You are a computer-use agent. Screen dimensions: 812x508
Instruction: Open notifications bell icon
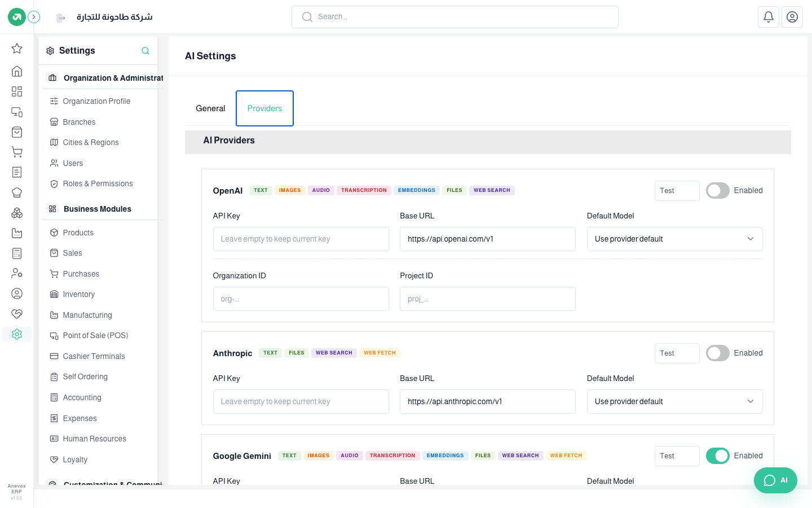(768, 17)
